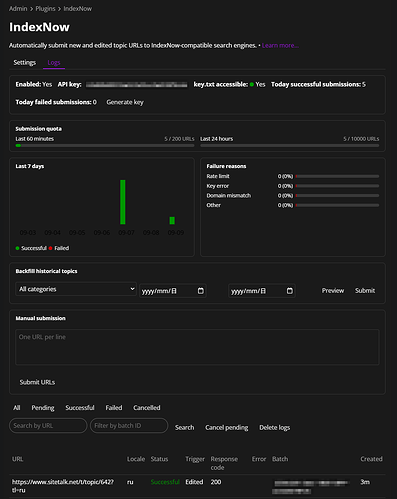Click the Key error failure bar
The height and width of the screenshot is (499, 397).
pyautogui.click(x=337, y=186)
